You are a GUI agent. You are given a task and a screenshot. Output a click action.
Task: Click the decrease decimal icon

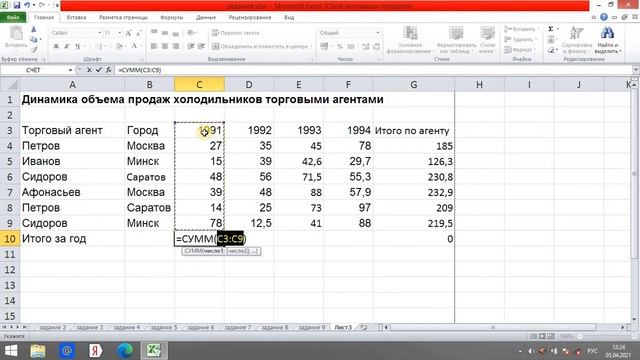click(376, 47)
